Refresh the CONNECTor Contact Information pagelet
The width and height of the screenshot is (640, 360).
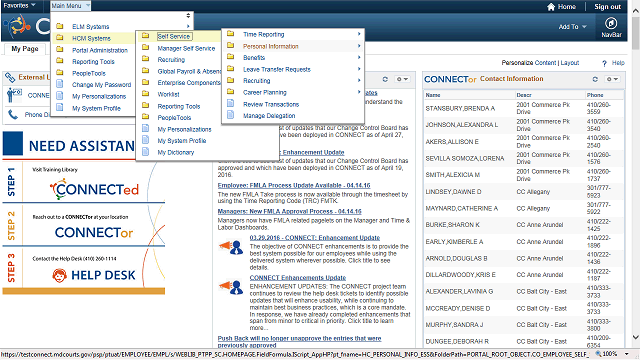tap(595, 79)
